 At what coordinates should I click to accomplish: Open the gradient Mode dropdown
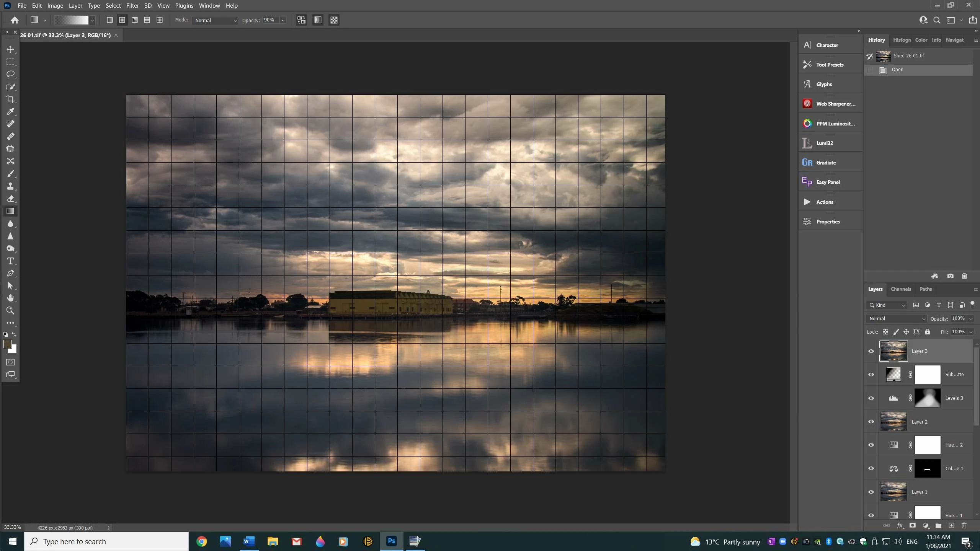click(216, 20)
